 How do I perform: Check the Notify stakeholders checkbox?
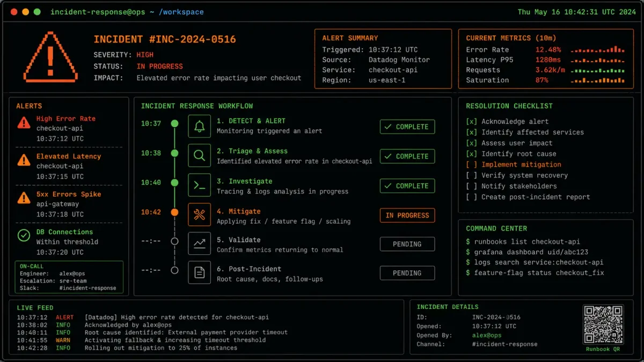[471, 186]
